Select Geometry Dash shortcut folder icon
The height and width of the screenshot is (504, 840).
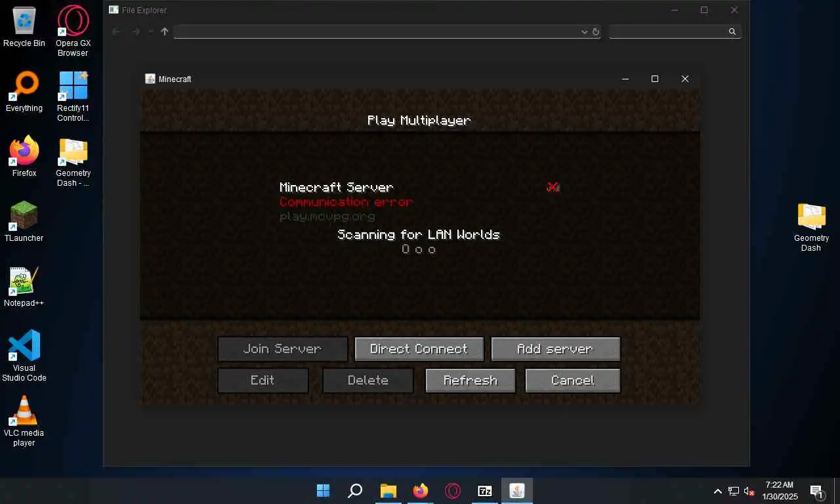[x=73, y=161]
